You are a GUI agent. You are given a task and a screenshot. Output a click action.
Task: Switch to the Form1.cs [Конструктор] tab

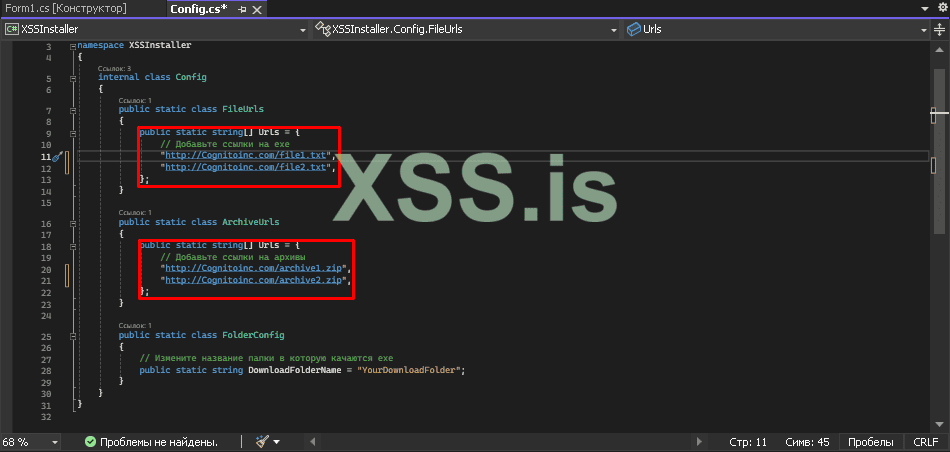(x=66, y=8)
